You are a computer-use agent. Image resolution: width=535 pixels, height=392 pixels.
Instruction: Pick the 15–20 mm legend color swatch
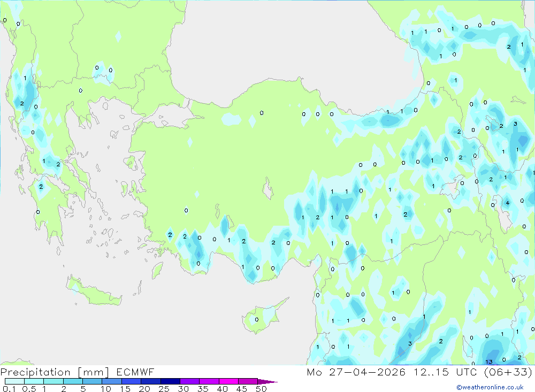click(131, 381)
